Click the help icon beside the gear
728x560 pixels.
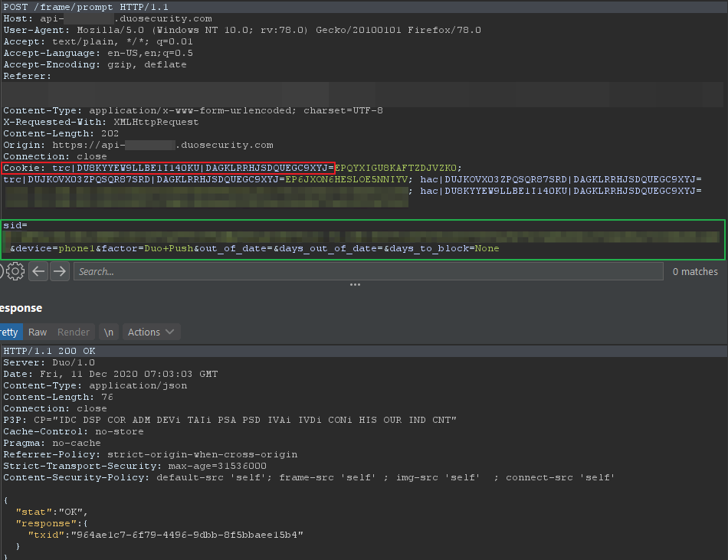coord(2,271)
